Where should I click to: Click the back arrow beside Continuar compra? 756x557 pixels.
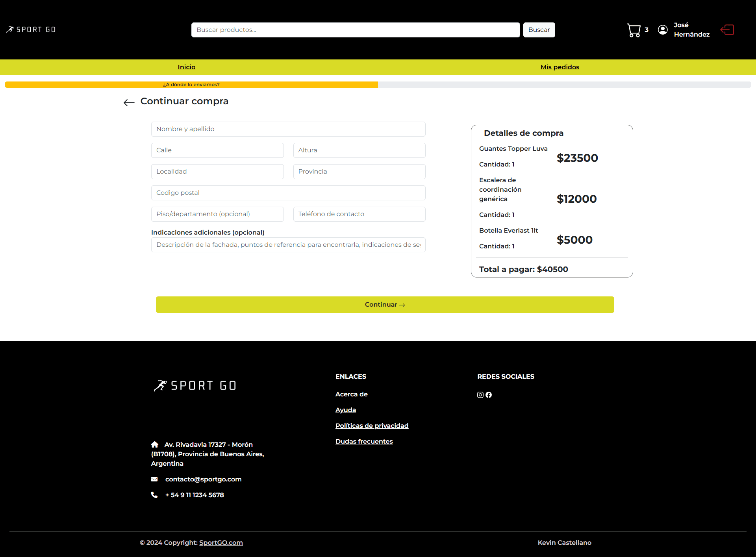[129, 103]
